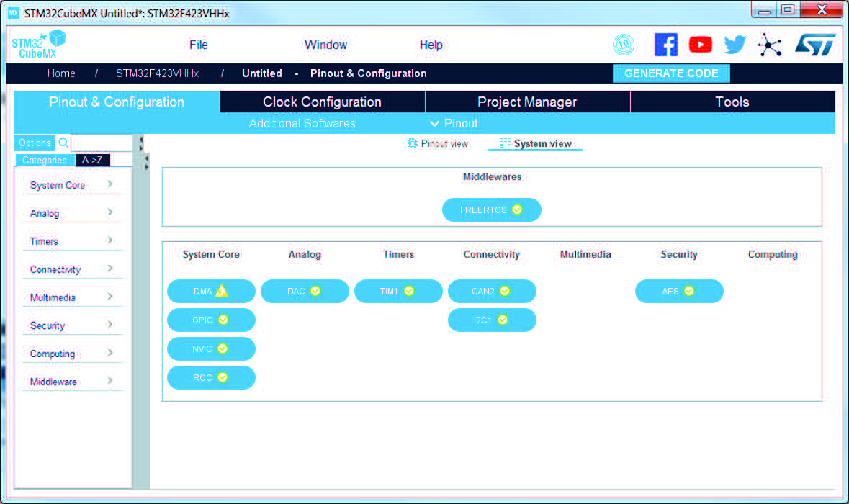Open the CAN2 configuration button
The width and height of the screenshot is (849, 504).
(492, 292)
